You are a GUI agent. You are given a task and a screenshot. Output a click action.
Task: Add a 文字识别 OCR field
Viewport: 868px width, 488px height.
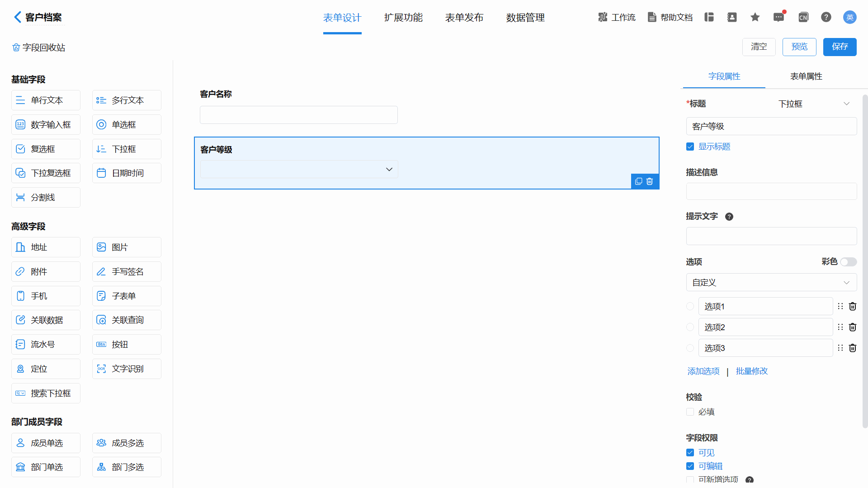coord(127,369)
